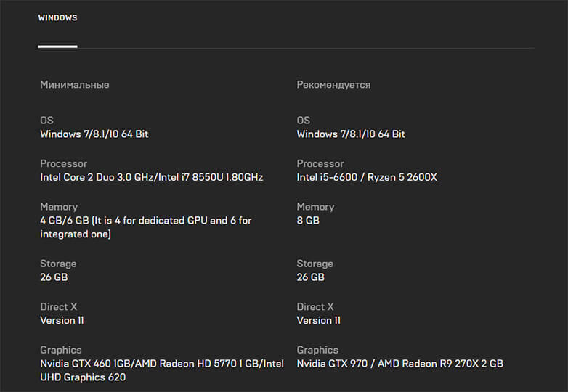The height and width of the screenshot is (392, 568).
Task: Click the Nvidia GTX 460 graphics text
Action: (x=162, y=370)
